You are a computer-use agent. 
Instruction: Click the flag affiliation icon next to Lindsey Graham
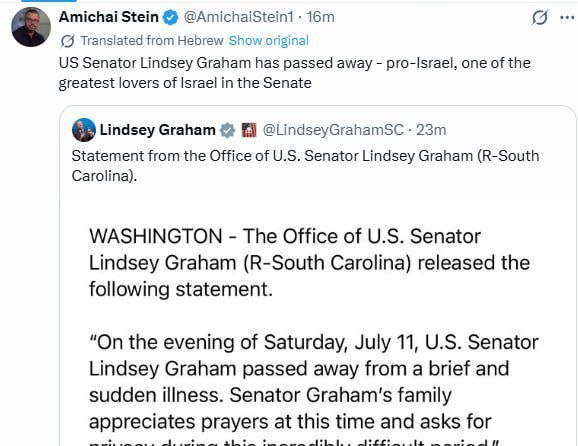249,130
